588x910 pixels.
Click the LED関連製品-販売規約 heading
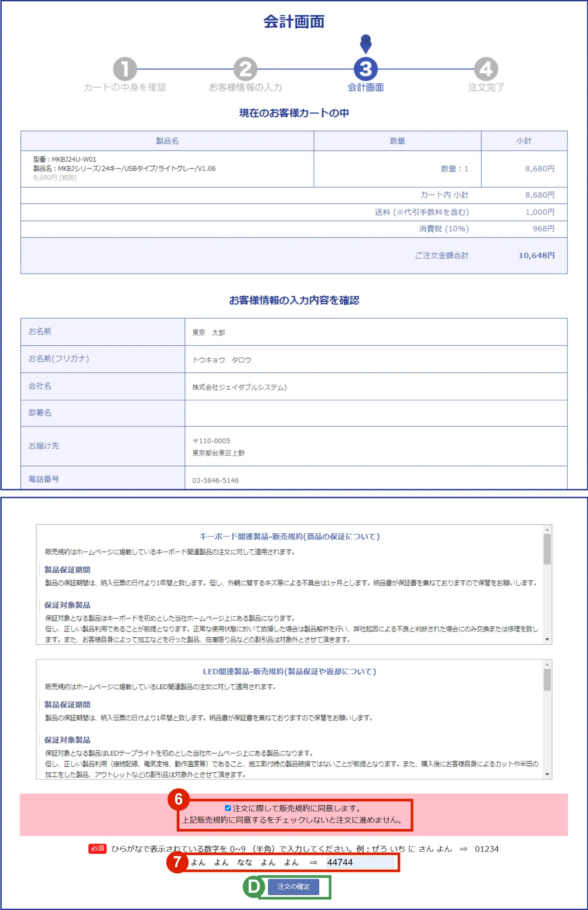point(290,671)
